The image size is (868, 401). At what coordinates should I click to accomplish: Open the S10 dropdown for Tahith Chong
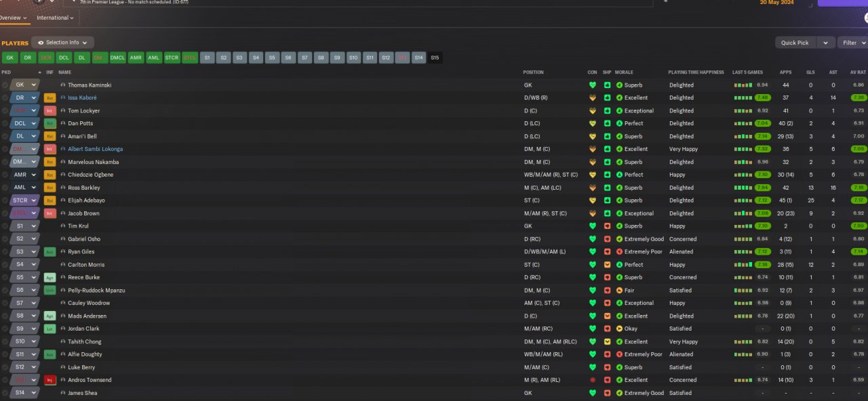25,341
